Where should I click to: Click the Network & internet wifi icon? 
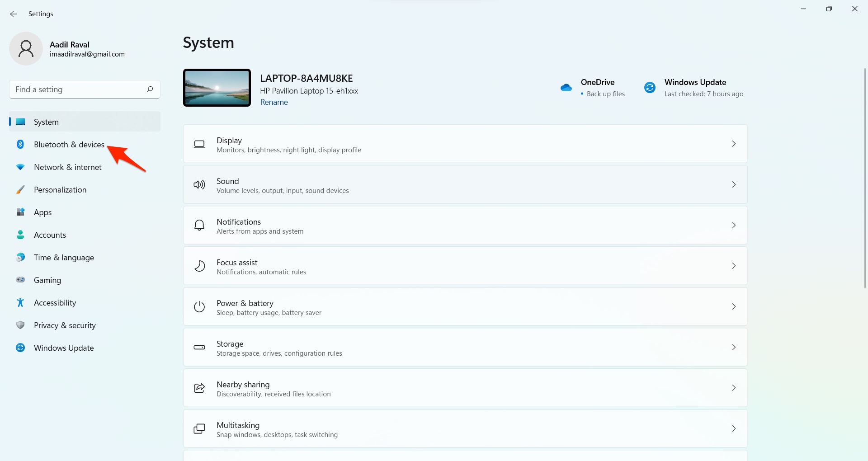pyautogui.click(x=20, y=167)
